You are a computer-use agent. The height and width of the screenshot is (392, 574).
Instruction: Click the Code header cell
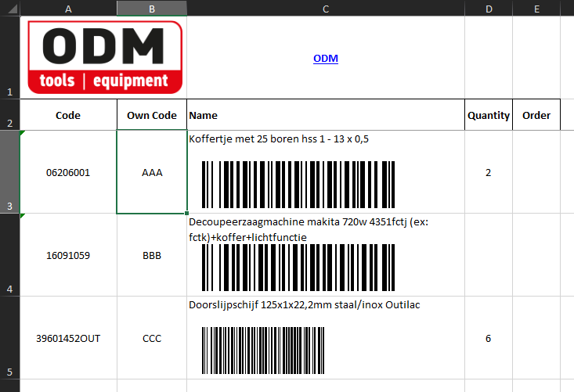click(x=68, y=115)
